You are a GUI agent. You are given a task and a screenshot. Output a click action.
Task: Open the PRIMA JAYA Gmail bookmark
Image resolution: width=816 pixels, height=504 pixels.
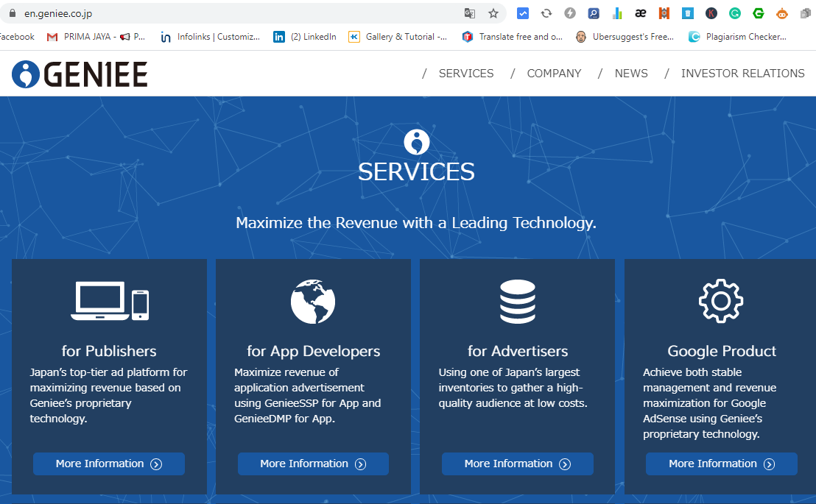(x=96, y=37)
